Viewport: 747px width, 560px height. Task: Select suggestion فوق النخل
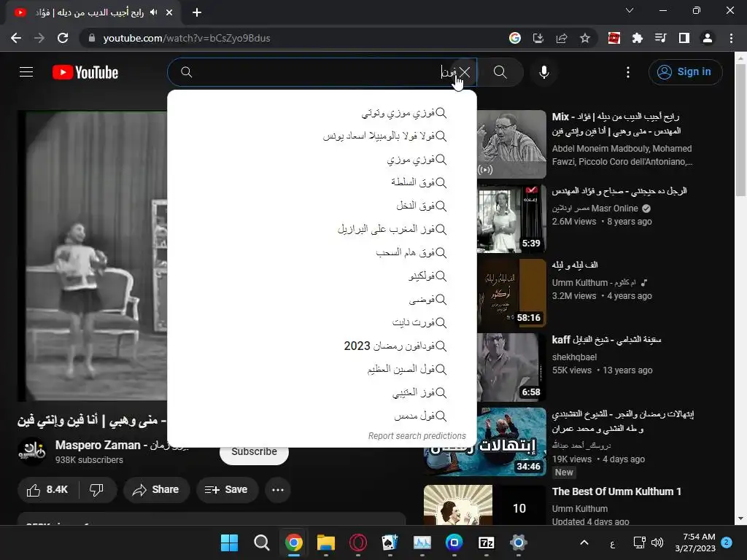pyautogui.click(x=322, y=206)
